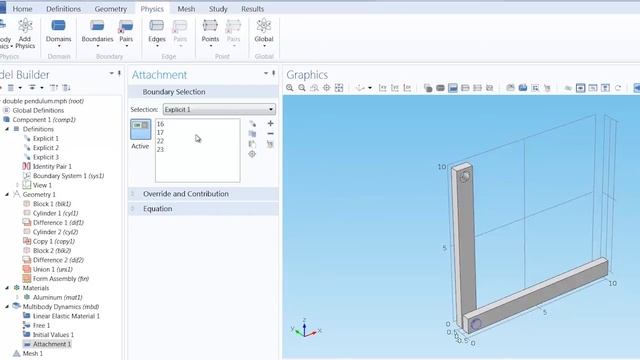Select Form Assembly (fin) node
This screenshot has height=360, width=640.
point(61,279)
